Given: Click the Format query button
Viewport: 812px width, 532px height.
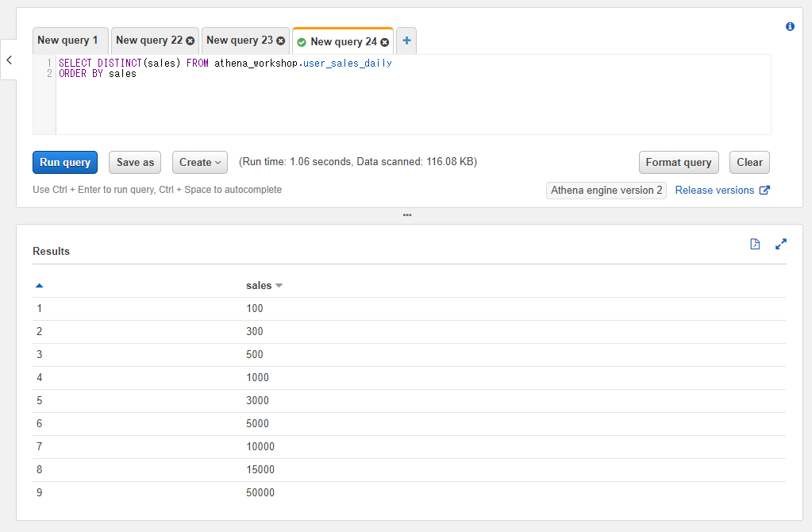Looking at the screenshot, I should click(679, 162).
